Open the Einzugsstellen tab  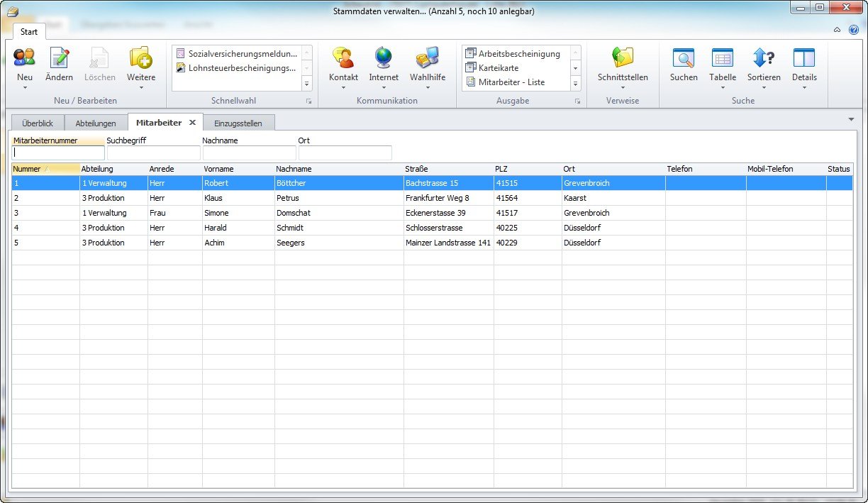pos(238,123)
